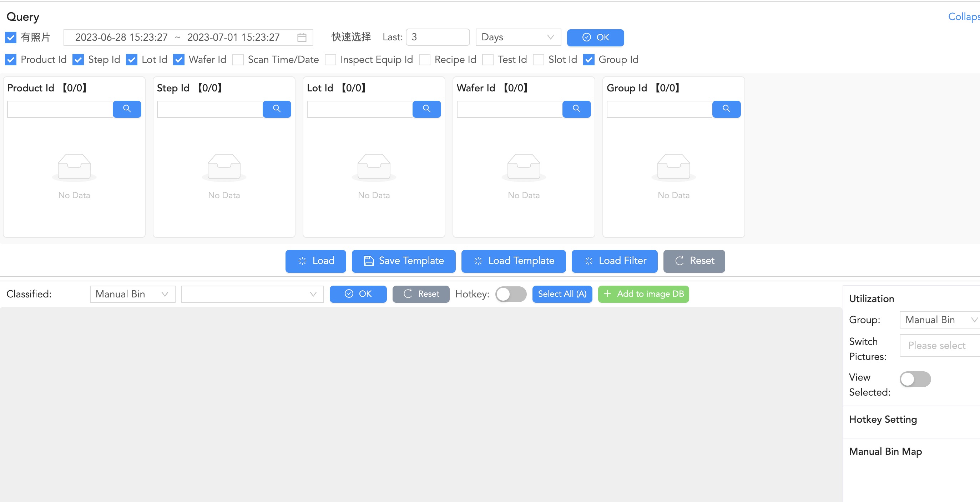Screen dimensions: 980x502
Task: Click the Reset button icon
Action: coord(680,261)
